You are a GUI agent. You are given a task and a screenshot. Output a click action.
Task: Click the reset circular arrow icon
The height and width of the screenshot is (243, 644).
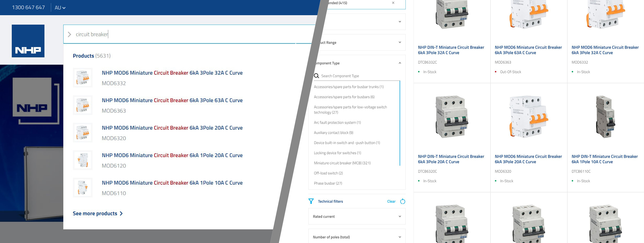click(x=403, y=201)
